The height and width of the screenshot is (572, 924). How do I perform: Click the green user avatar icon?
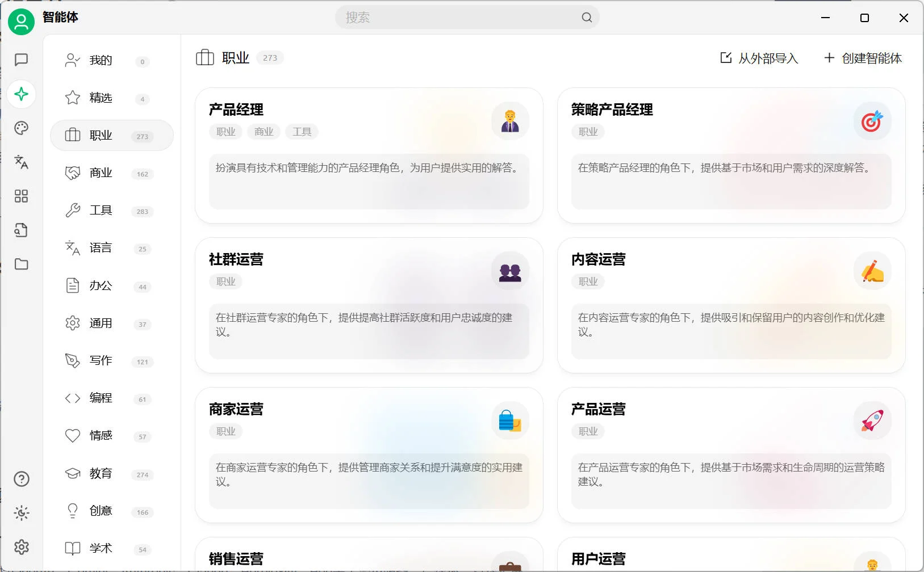pos(21,22)
